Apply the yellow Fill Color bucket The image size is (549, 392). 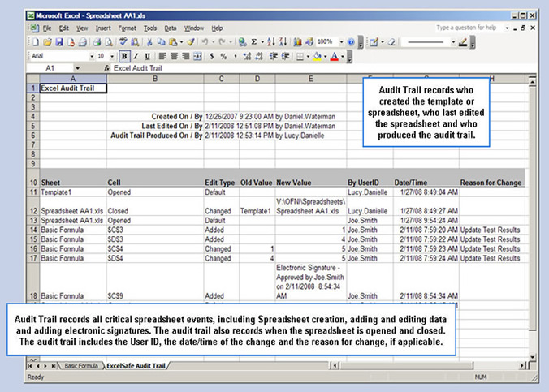tap(318, 56)
